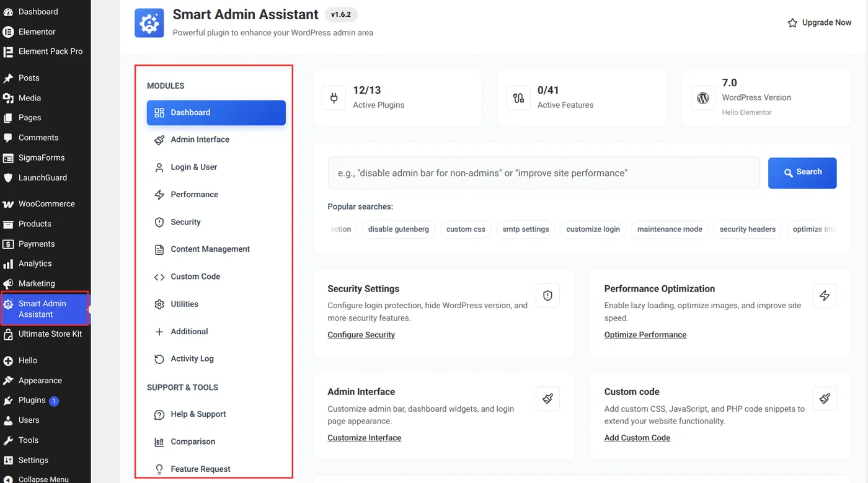868x483 pixels.
Task: Select the 'custom css' popular search chip
Action: tap(466, 229)
